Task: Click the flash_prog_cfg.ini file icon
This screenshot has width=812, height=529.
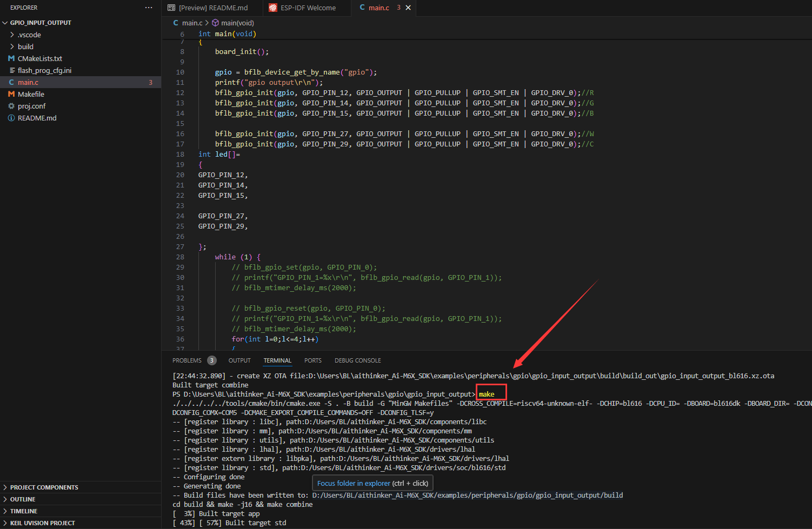Action: click(x=11, y=70)
